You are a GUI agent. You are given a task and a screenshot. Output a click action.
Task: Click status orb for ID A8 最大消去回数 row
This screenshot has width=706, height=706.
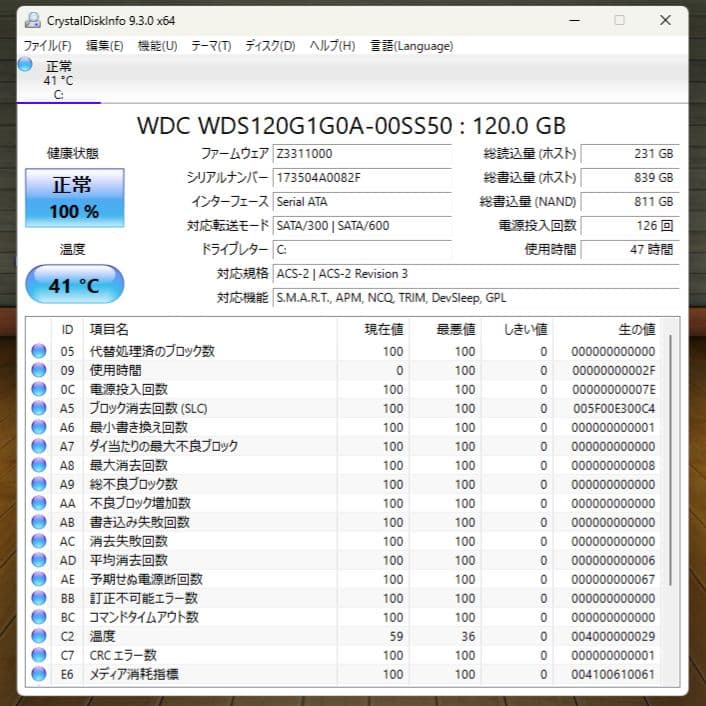(39, 465)
